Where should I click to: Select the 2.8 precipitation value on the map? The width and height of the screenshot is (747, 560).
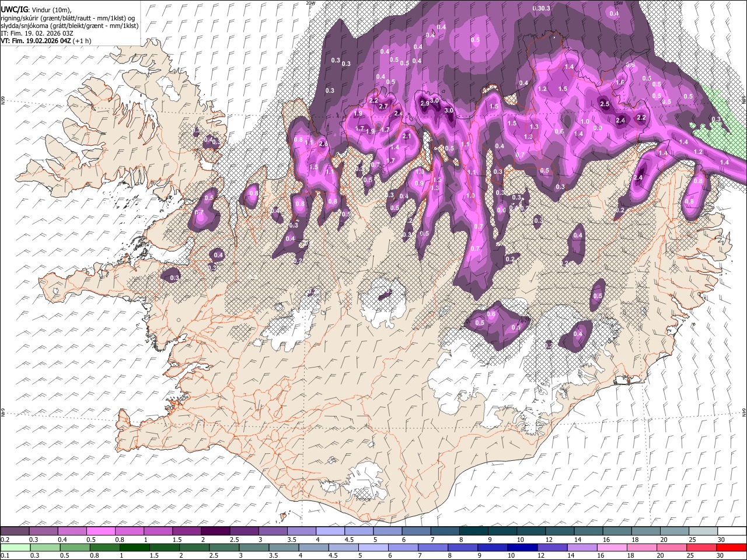[324, 143]
